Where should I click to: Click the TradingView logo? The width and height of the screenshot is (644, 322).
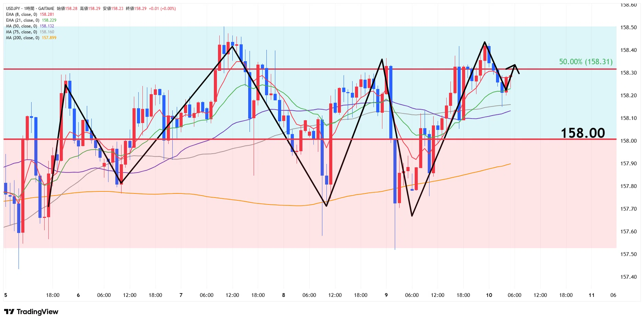[x=31, y=312]
